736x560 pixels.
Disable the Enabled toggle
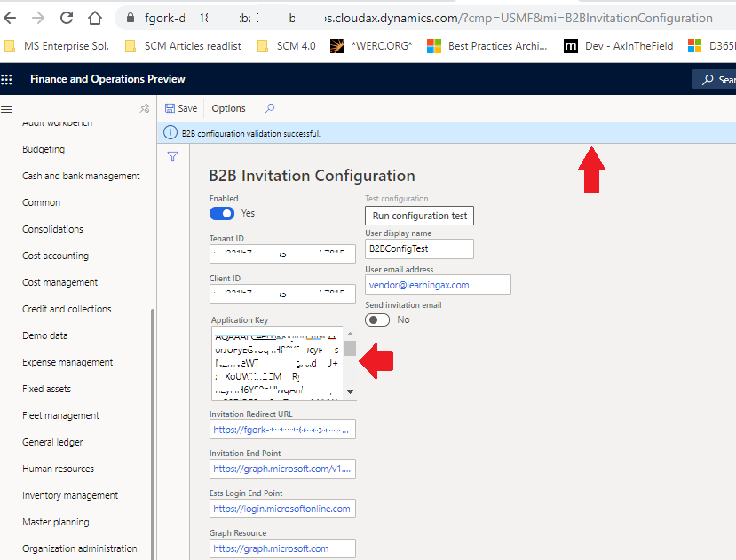click(222, 213)
